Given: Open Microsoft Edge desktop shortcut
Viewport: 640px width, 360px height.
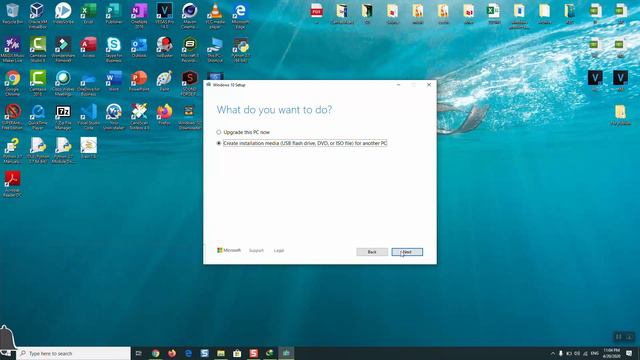Looking at the screenshot, I should (240, 16).
